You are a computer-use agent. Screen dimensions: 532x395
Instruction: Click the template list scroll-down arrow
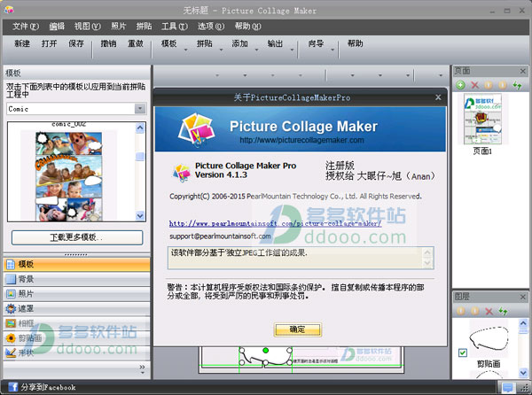140,215
